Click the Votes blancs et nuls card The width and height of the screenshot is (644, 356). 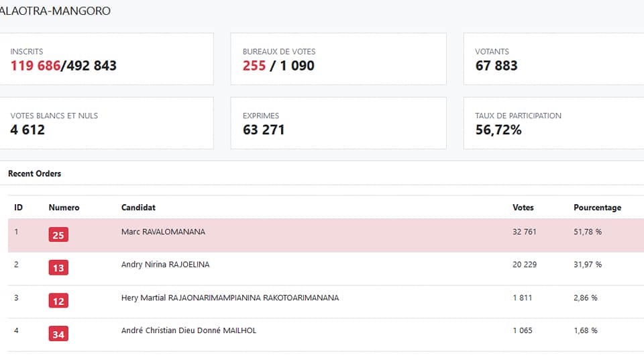click(x=107, y=123)
